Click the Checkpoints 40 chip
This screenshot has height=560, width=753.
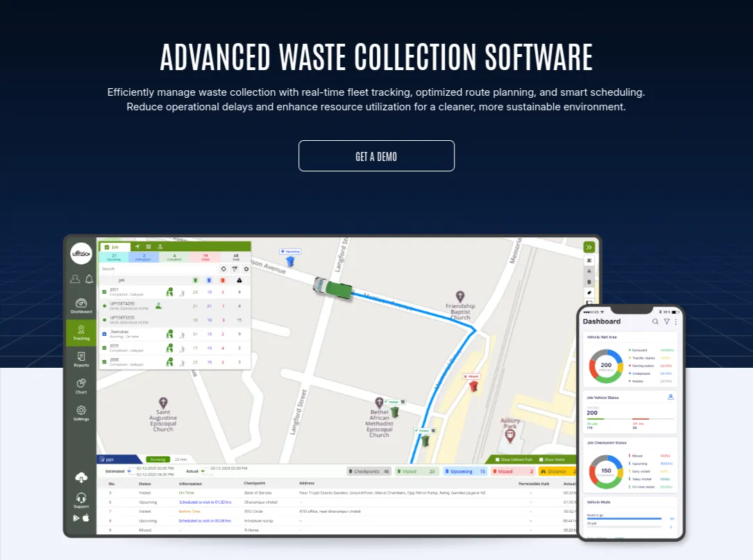[x=369, y=471]
